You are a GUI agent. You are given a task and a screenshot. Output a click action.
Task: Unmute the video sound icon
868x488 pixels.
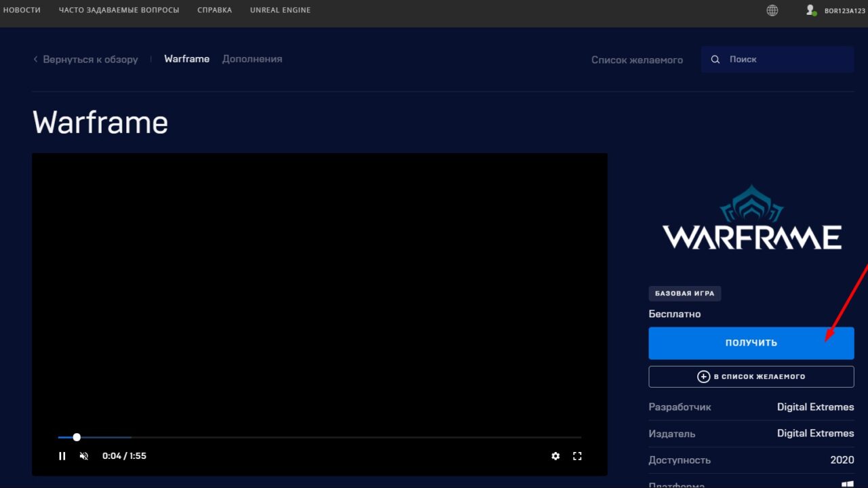(x=84, y=456)
